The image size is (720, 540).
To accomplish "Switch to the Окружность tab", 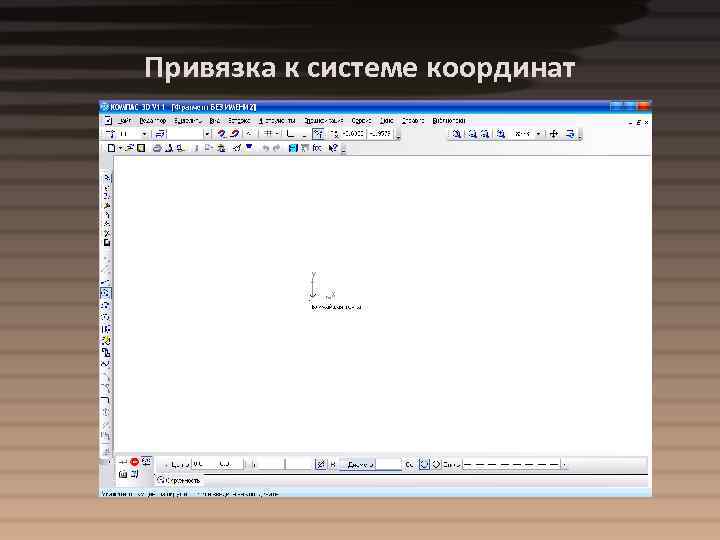I will (179, 480).
